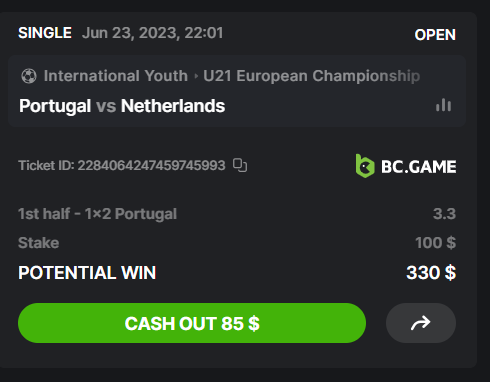
Task: Click the soccer ball sport icon
Action: point(29,76)
